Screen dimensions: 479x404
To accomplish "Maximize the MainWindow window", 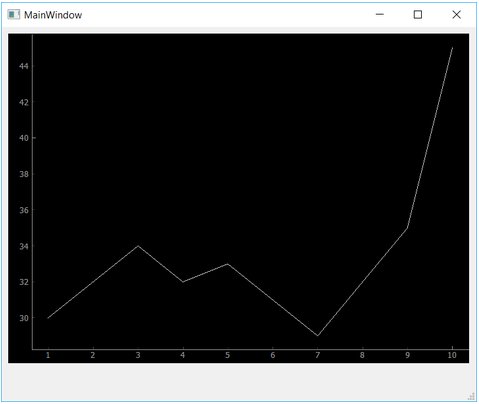I will [x=418, y=15].
